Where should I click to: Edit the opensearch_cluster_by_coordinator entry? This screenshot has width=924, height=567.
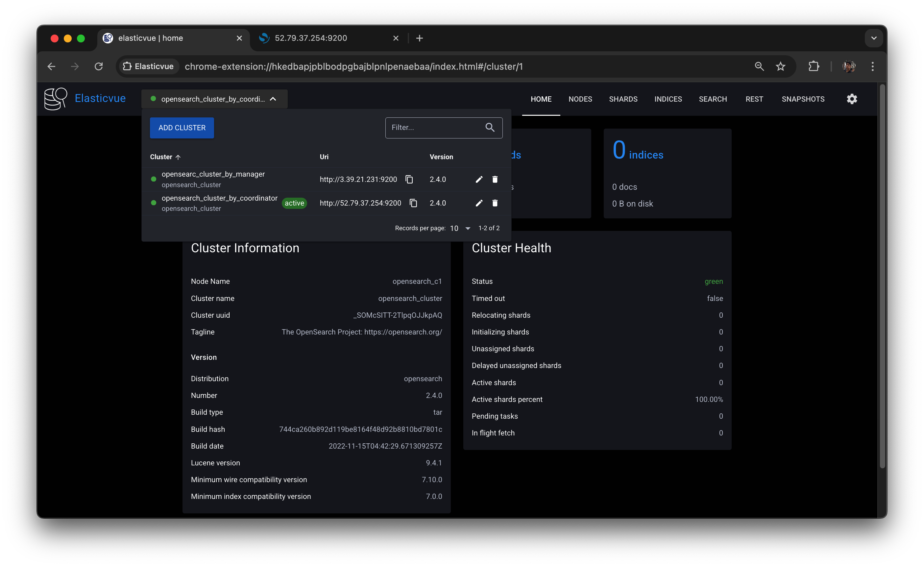(x=479, y=203)
